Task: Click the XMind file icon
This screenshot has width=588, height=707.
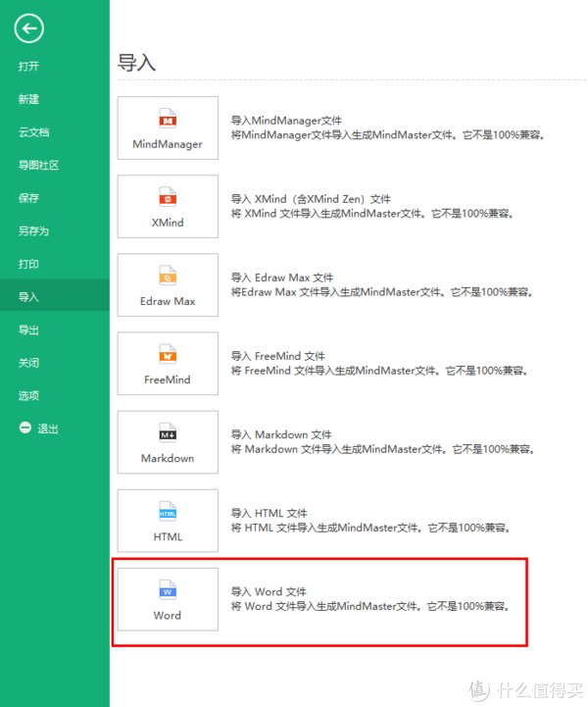Action: pyautogui.click(x=168, y=196)
